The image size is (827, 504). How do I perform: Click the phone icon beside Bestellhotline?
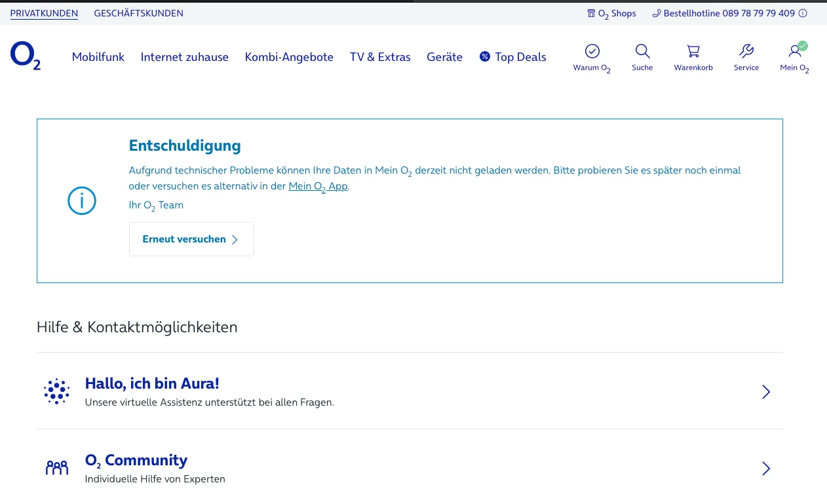(657, 13)
